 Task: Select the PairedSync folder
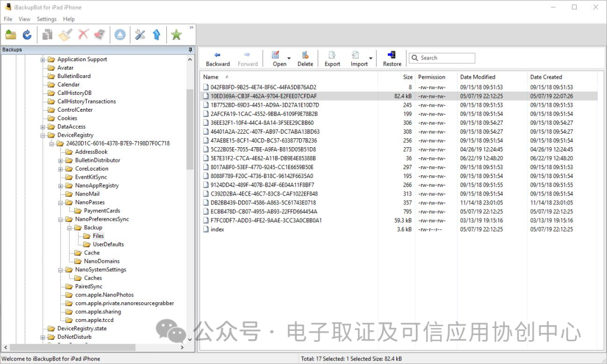[89, 286]
